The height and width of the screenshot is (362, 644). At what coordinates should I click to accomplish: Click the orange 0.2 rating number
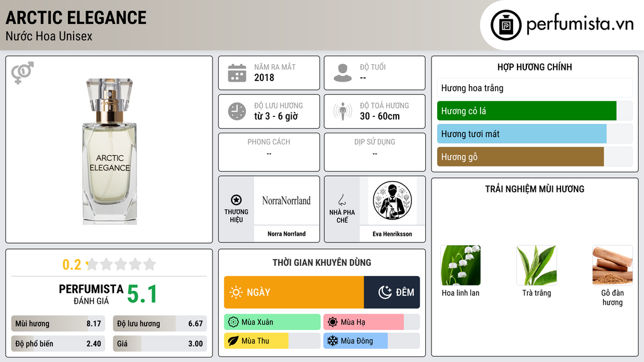tap(72, 265)
